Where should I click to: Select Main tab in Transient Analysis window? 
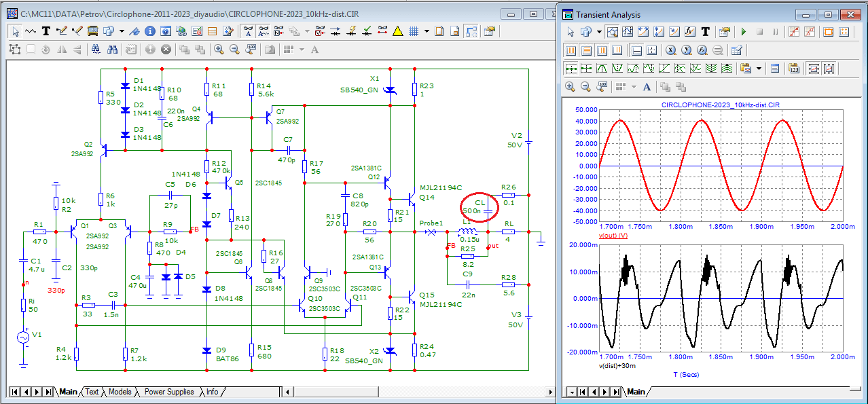point(636,392)
